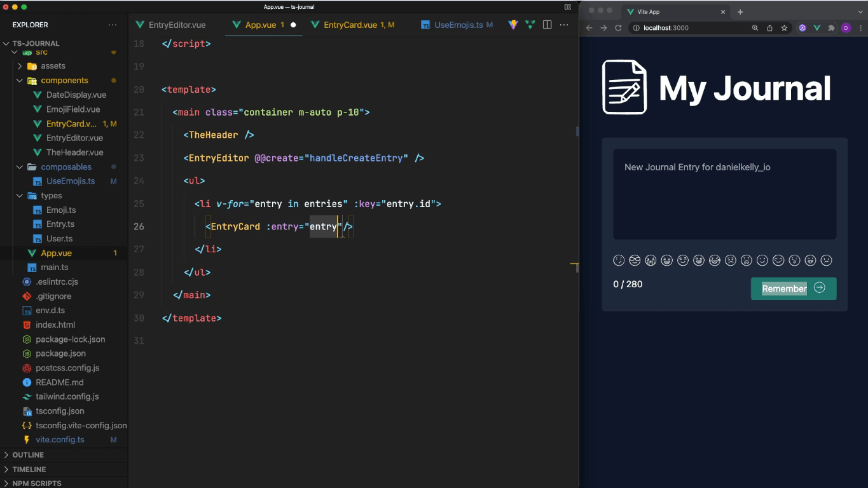Click the My Journal heading
Image resolution: width=868 pixels, height=488 pixels.
point(745,88)
